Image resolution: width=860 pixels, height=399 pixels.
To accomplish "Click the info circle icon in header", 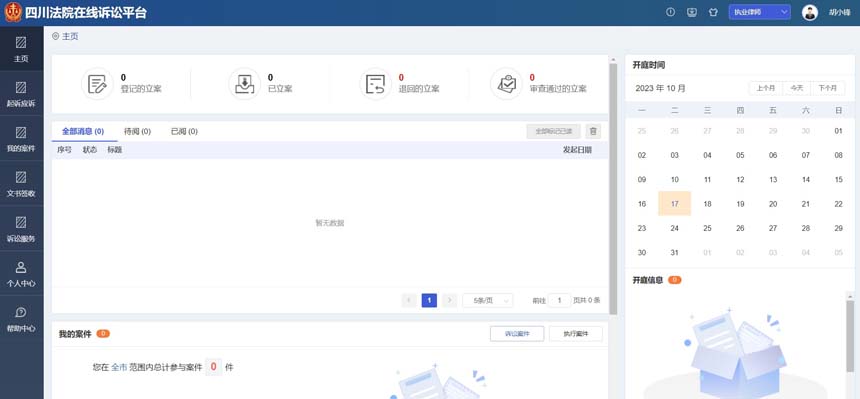I will click(670, 12).
